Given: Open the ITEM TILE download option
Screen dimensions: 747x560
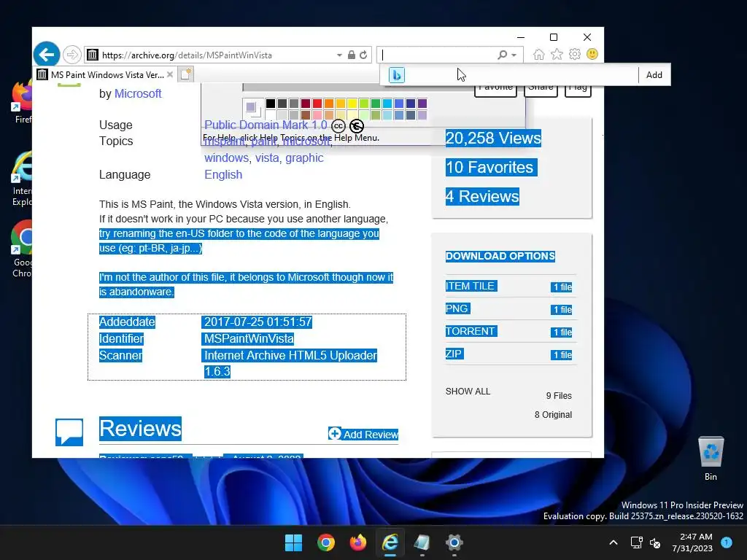Looking at the screenshot, I should [471, 286].
